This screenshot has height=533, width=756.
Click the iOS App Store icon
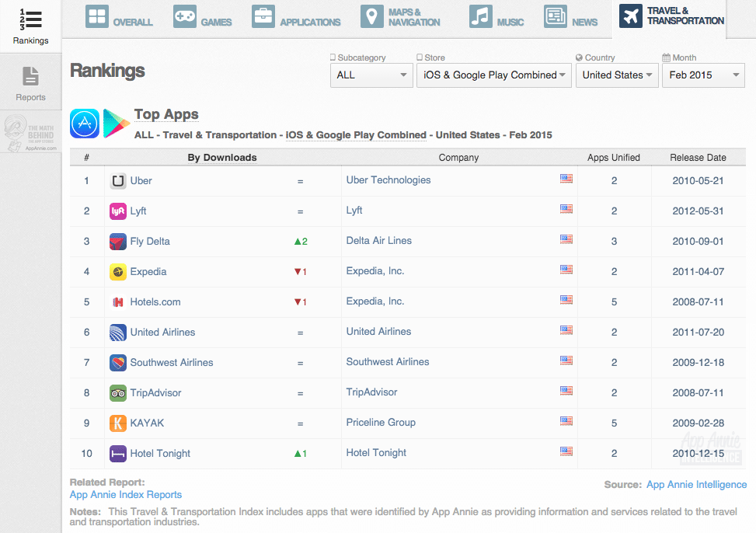coord(85,124)
